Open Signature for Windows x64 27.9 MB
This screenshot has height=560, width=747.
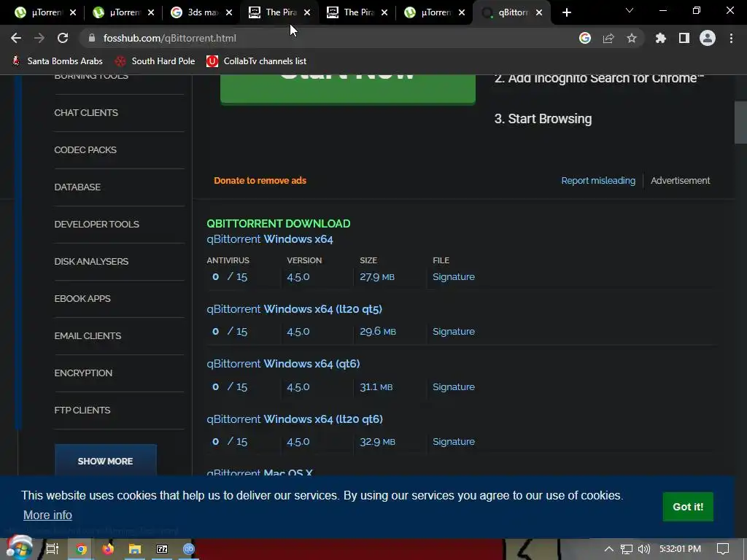pyautogui.click(x=454, y=276)
